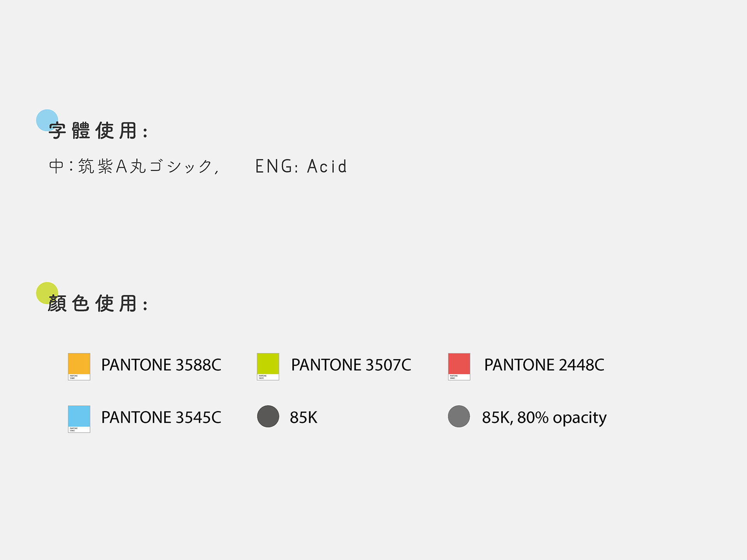This screenshot has width=747, height=560.
Task: Click the PANTONE 3545C label
Action: click(x=161, y=417)
